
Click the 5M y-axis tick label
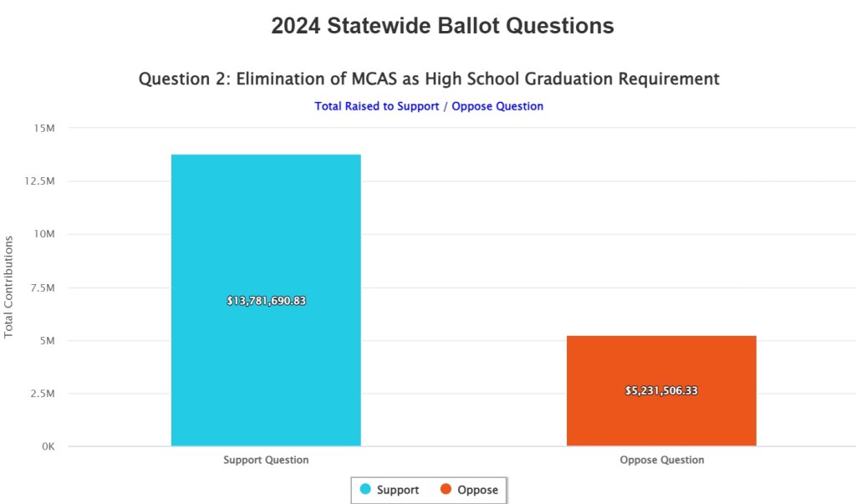[x=46, y=340]
